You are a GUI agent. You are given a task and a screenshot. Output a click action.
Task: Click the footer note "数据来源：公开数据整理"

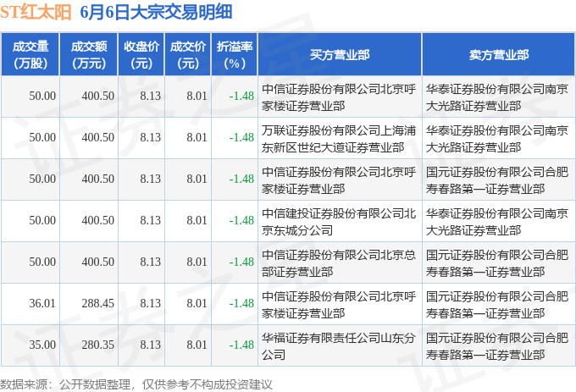click(65, 384)
